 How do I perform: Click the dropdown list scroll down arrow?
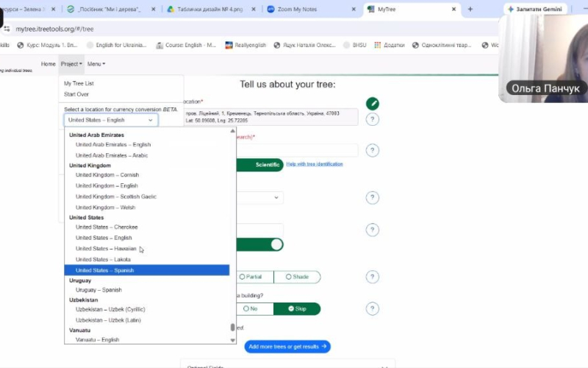tap(232, 340)
